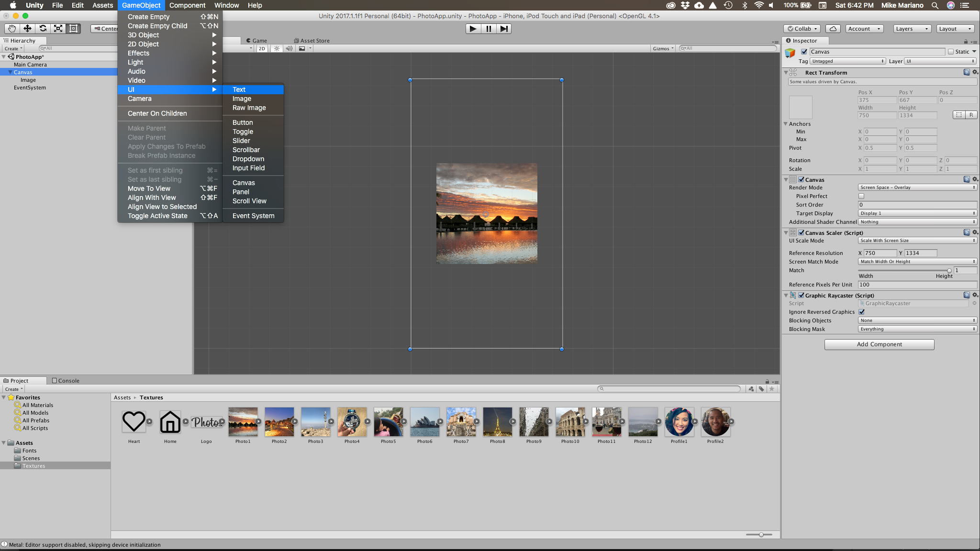The height and width of the screenshot is (551, 980).
Task: Select the Rotate tool
Action: 43,29
